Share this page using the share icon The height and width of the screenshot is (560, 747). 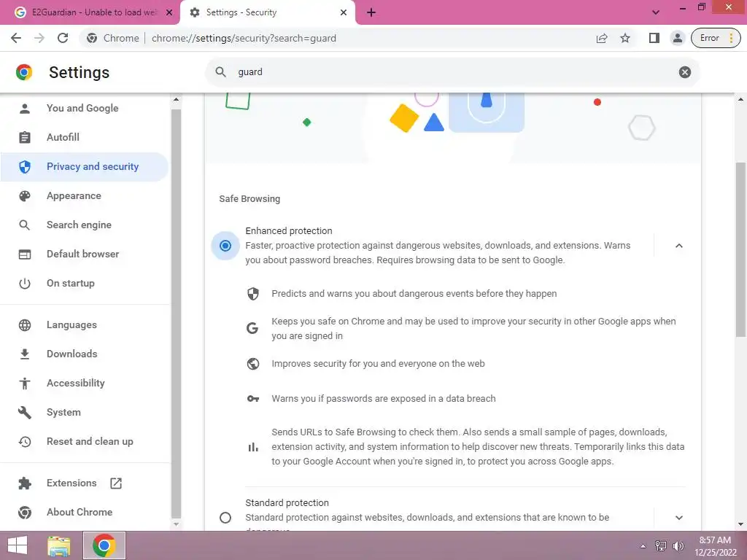coord(602,38)
